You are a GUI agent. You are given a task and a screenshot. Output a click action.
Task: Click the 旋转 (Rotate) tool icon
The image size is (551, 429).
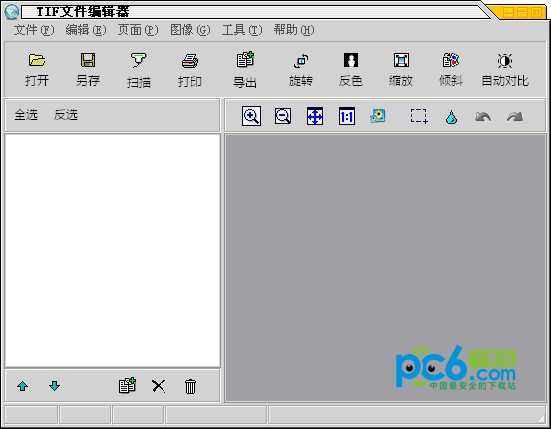point(301,61)
